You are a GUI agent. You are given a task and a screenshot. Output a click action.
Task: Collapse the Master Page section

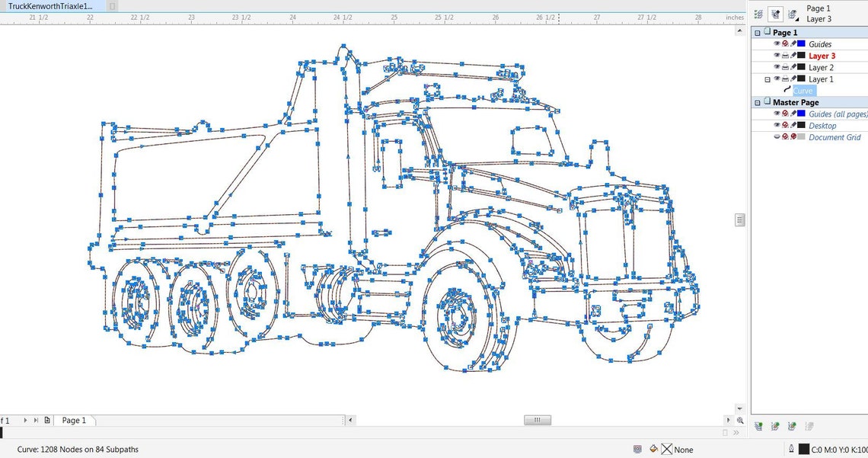757,102
